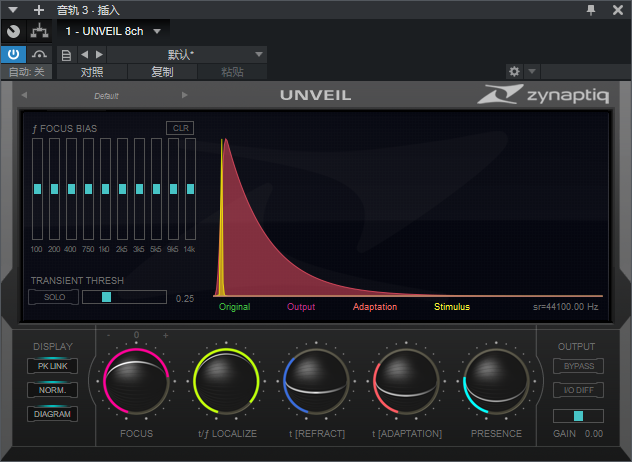Toggle the transient SOLO button
Viewport: 632px width, 462px height.
(x=54, y=297)
